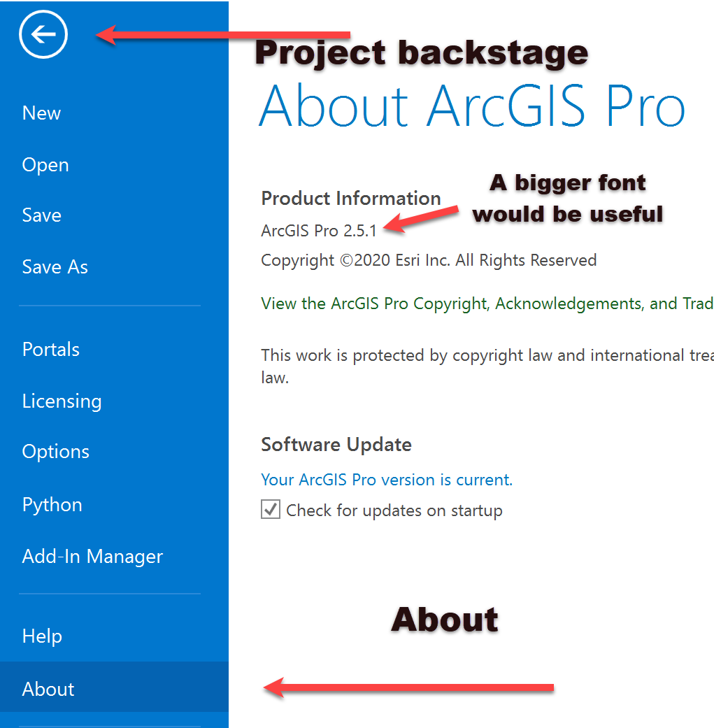
Task: Toggle the Check for updates on startup checkbox
Action: pyautogui.click(x=271, y=511)
